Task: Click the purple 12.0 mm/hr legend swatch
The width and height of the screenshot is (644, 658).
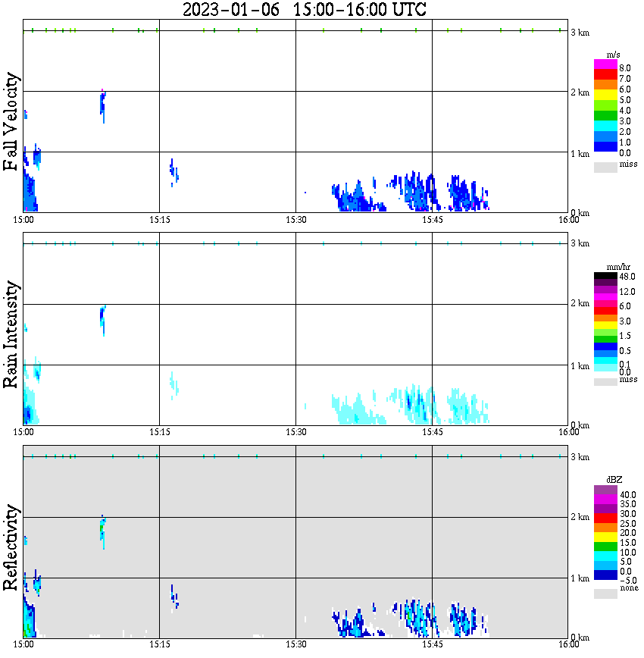Action: (x=605, y=290)
